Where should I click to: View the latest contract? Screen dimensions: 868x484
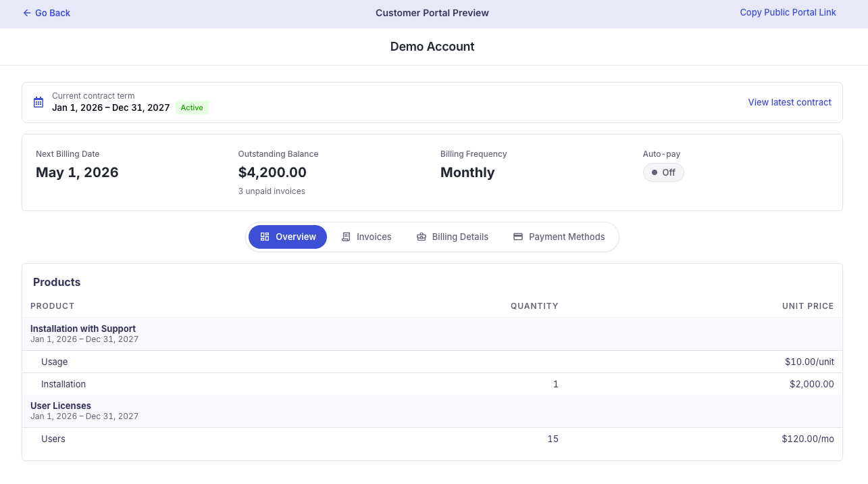[x=790, y=102]
